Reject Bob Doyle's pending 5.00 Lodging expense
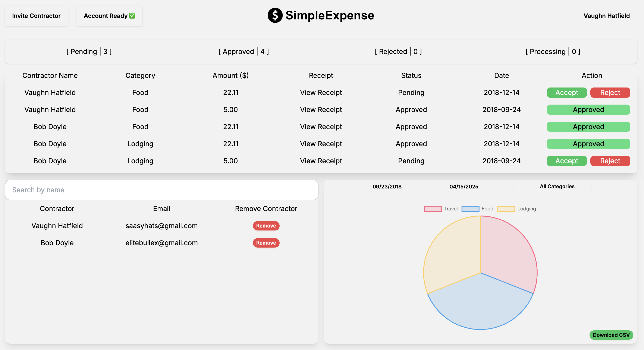The image size is (644, 350). 610,161
